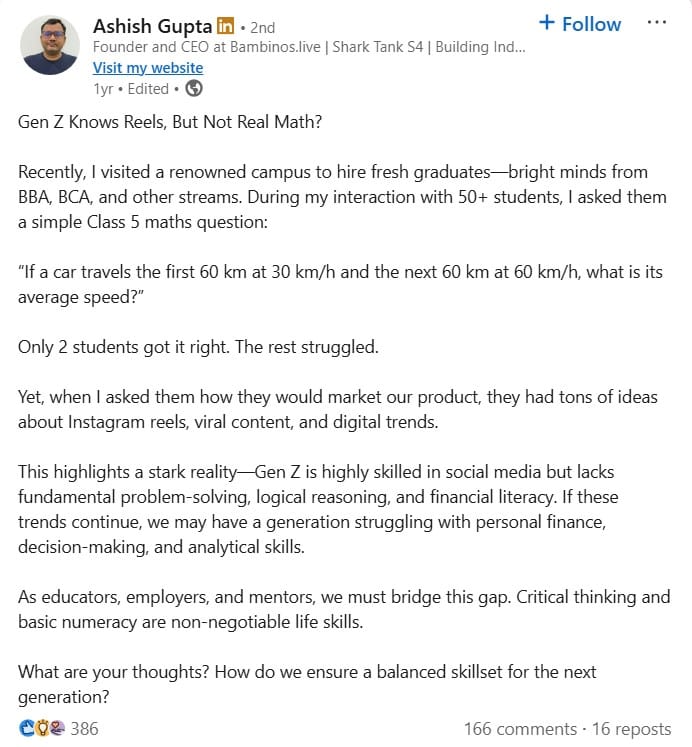
Task: Open the Ashish Gupta author name link
Action: pyautogui.click(x=152, y=25)
